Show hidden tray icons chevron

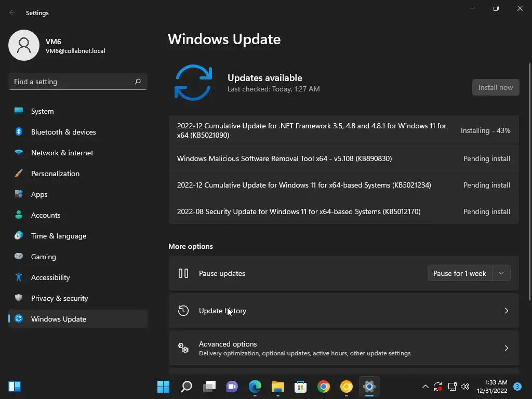(x=425, y=387)
